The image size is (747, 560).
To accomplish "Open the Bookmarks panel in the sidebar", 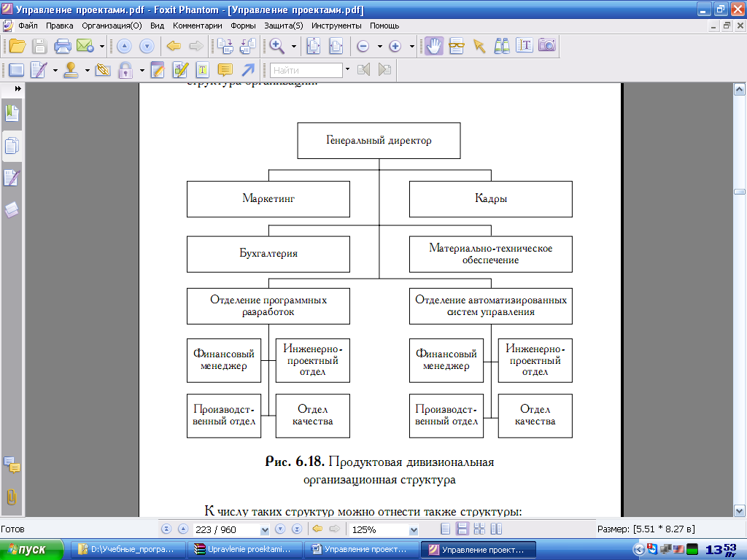I will [12, 113].
